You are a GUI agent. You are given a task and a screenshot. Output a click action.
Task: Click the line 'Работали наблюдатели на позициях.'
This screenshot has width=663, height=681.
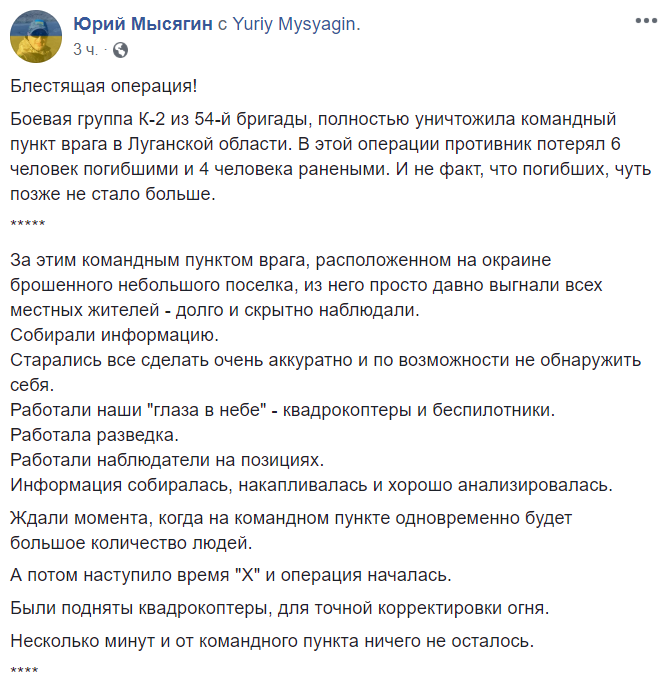click(x=167, y=460)
